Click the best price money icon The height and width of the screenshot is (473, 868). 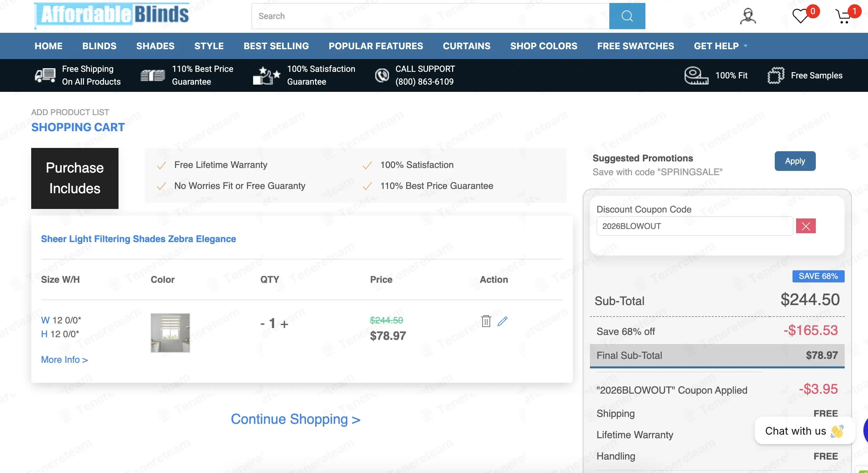153,75
